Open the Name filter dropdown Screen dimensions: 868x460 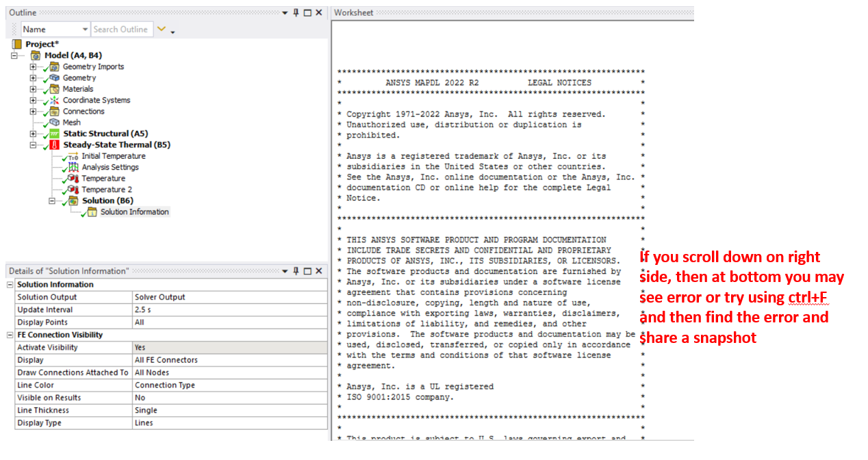[x=85, y=29]
